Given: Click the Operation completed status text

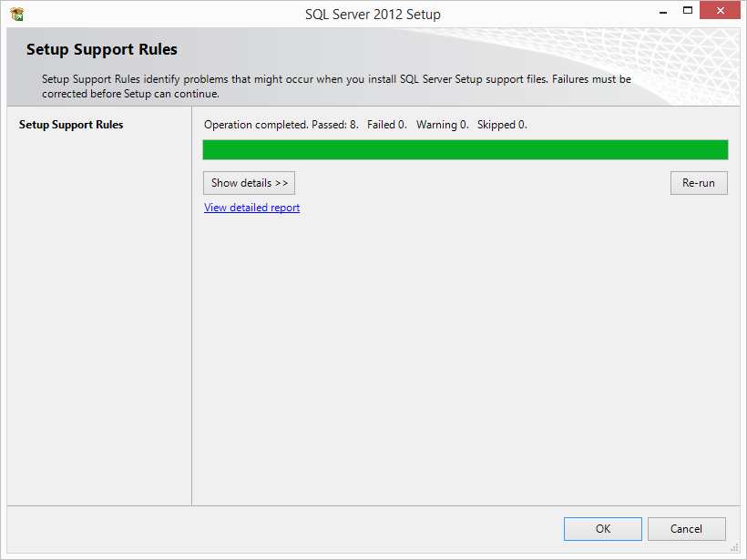Looking at the screenshot, I should tap(365, 125).
